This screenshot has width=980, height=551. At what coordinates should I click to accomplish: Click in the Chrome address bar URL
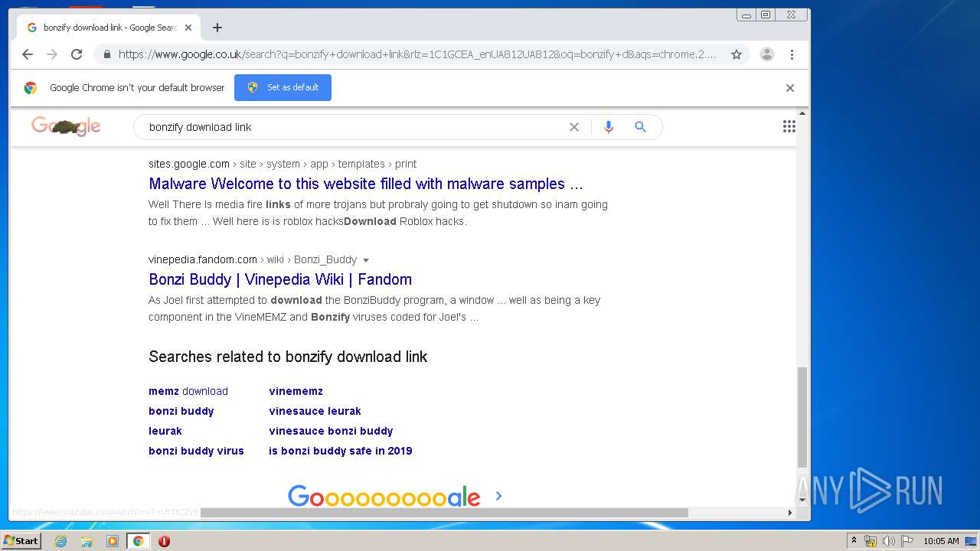[417, 54]
